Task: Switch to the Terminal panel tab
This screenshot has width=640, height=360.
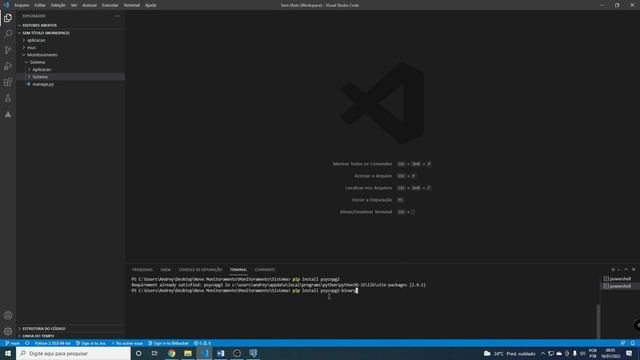Action: pyautogui.click(x=238, y=270)
